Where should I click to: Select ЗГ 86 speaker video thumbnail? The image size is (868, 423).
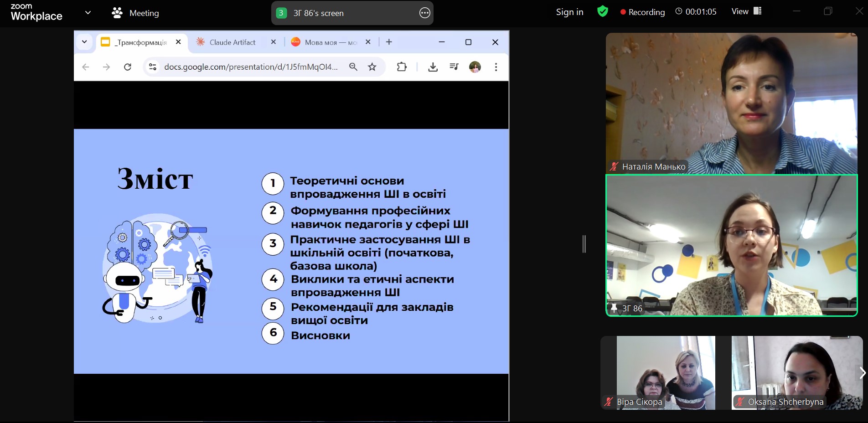click(731, 245)
